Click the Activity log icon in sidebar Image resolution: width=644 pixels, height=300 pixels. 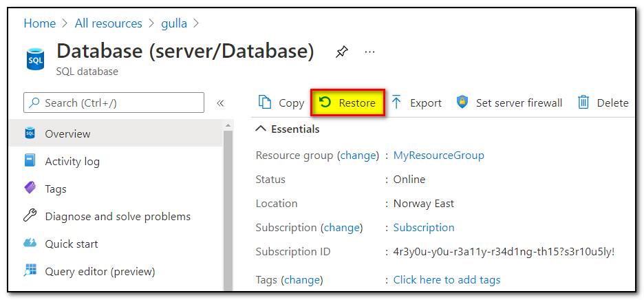[30, 161]
